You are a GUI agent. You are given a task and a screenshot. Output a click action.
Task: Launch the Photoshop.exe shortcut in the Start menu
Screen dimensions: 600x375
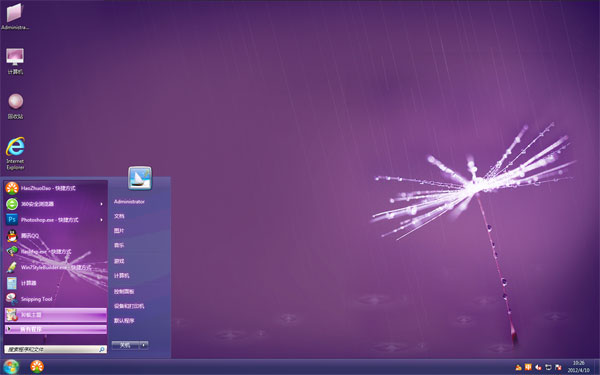tap(56, 220)
